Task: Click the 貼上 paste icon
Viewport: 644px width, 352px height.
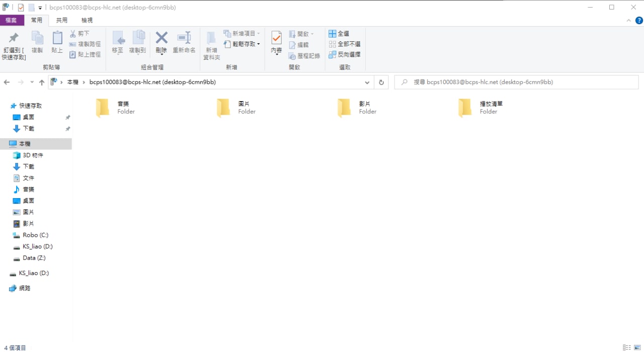Action: pyautogui.click(x=57, y=38)
